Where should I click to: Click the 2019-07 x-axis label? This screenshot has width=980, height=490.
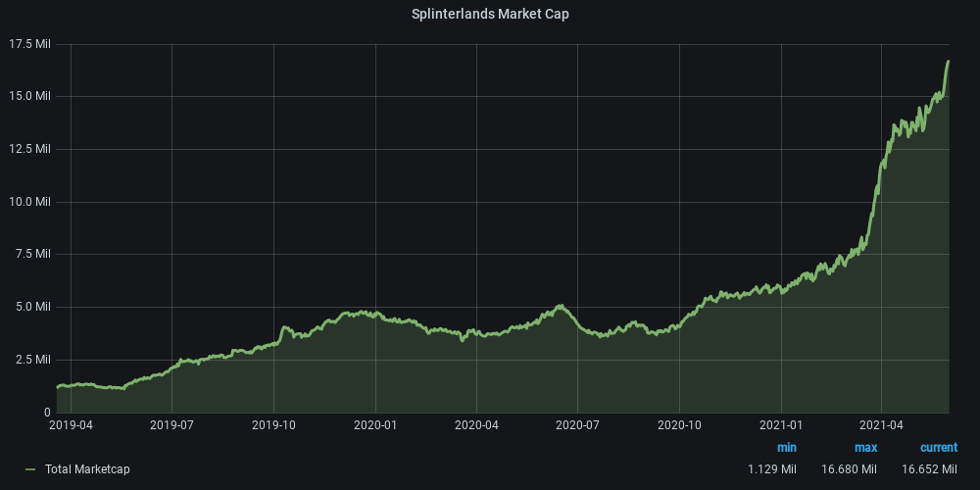point(171,425)
